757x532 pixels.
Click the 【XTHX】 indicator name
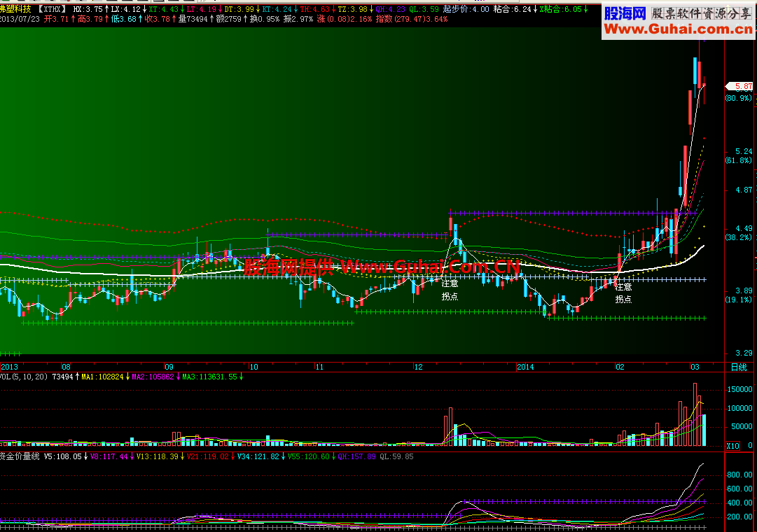point(52,9)
